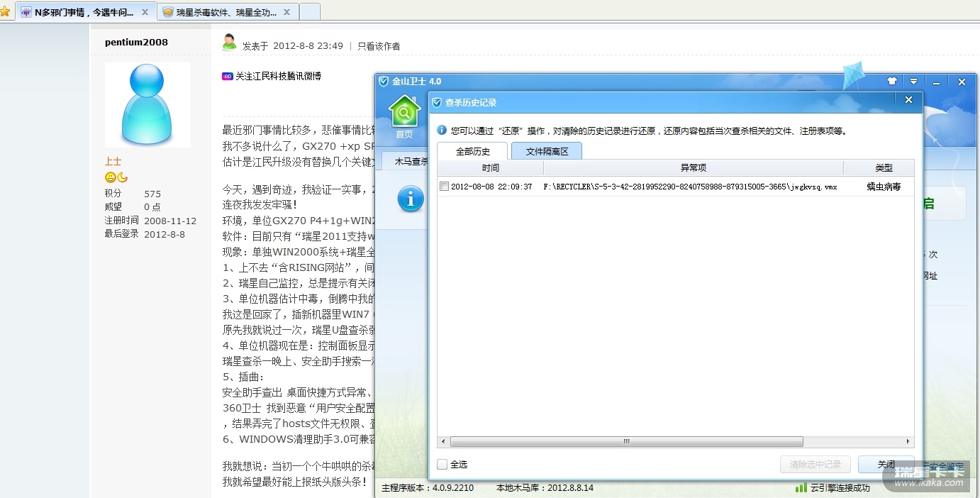Click the horizontal scrollbar thumb in history list
The height and width of the screenshot is (498, 980).
(627, 441)
